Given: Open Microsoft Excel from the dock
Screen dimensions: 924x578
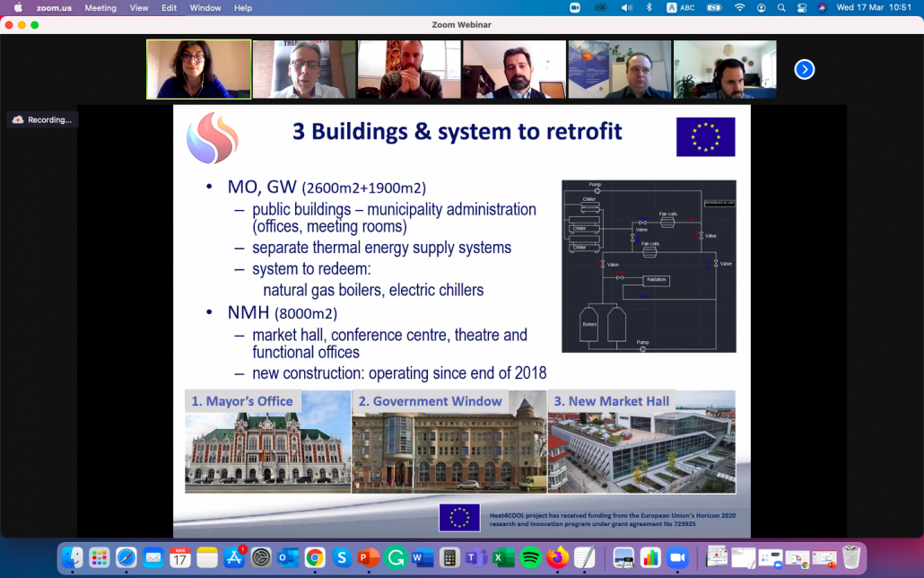Looking at the screenshot, I should coord(503,557).
